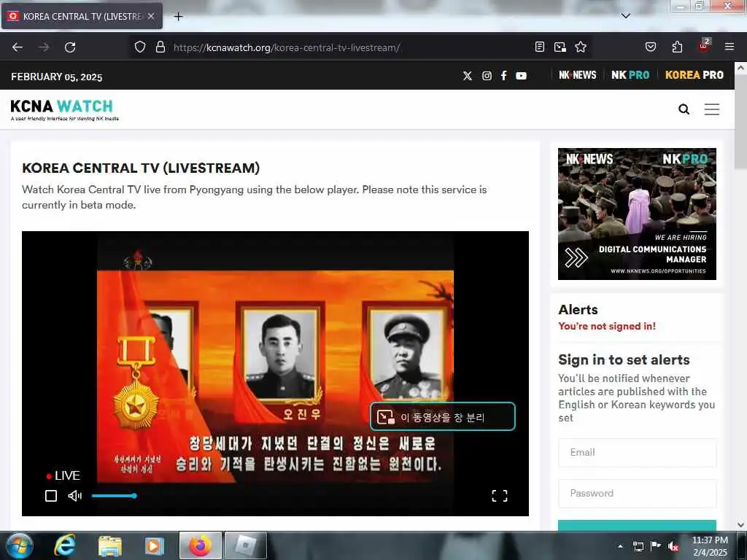Click the page scrollbar up arrow

(740, 68)
